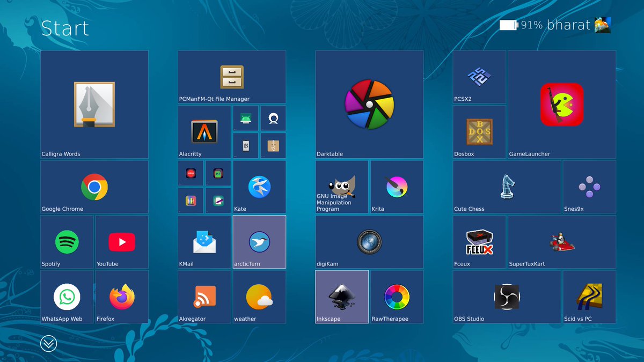644x362 pixels.
Task: Open the small KDE phone tile
Action: point(246,145)
